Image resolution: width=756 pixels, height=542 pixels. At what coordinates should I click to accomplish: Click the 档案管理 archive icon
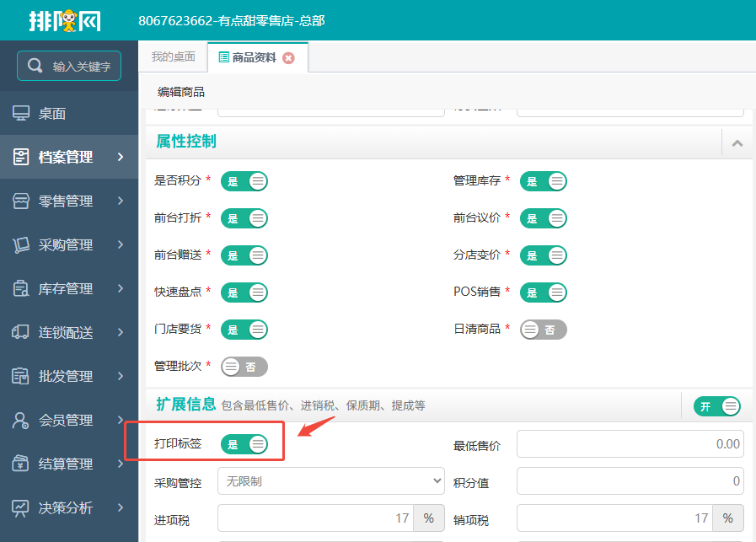(x=21, y=157)
